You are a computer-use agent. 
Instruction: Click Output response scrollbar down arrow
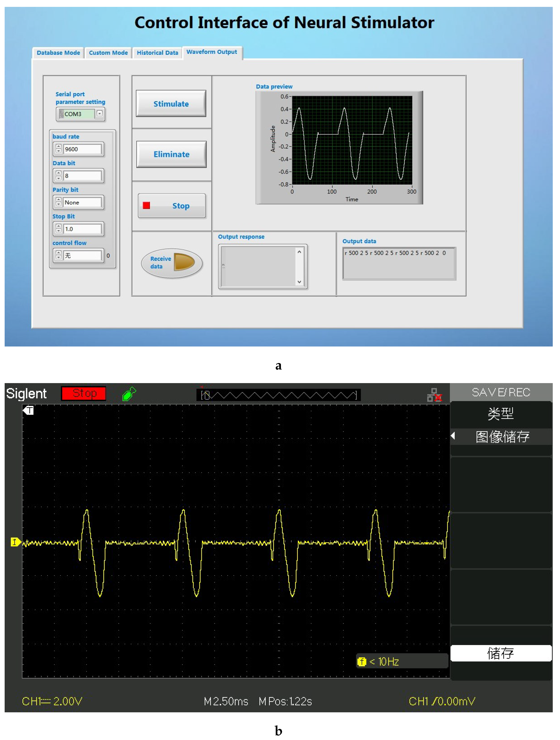299,282
